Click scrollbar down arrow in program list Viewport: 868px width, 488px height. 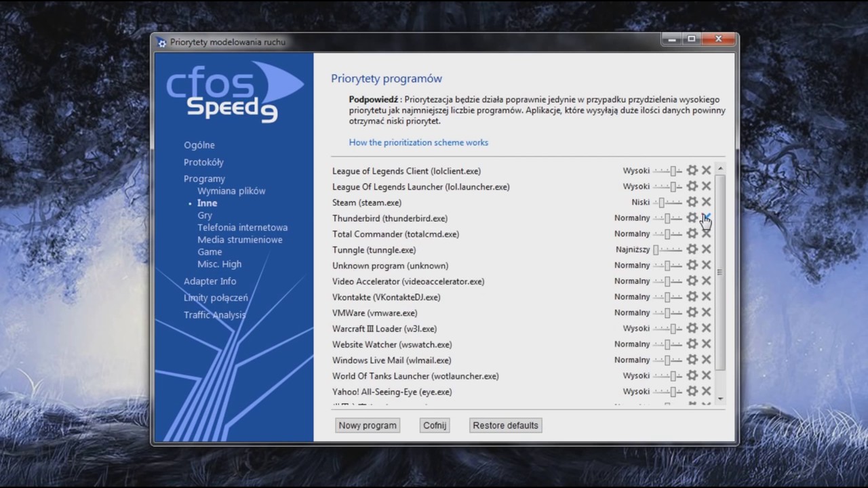720,399
